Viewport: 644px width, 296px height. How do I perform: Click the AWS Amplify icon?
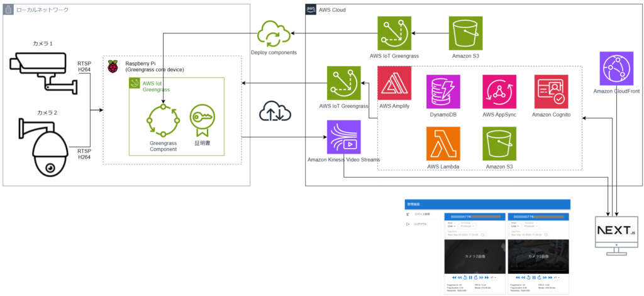tap(394, 83)
